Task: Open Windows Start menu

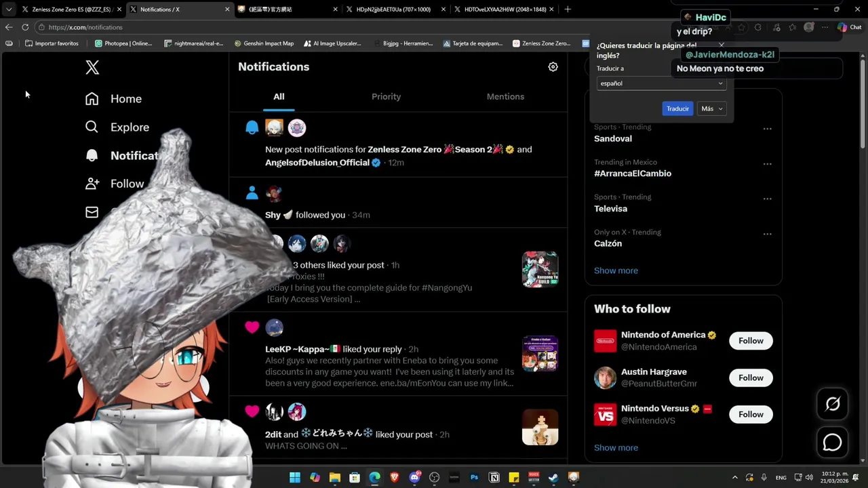Action: click(294, 477)
